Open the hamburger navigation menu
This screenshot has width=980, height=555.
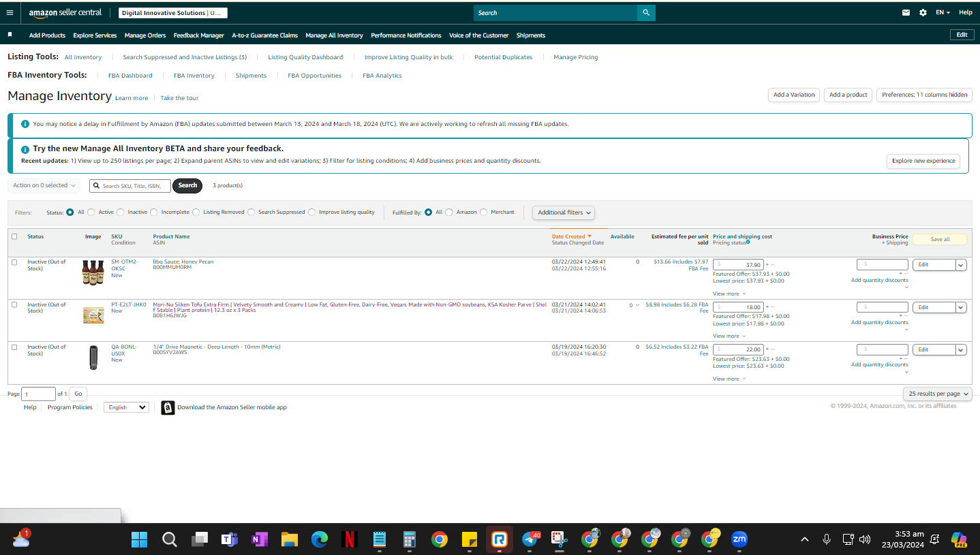click(x=10, y=12)
